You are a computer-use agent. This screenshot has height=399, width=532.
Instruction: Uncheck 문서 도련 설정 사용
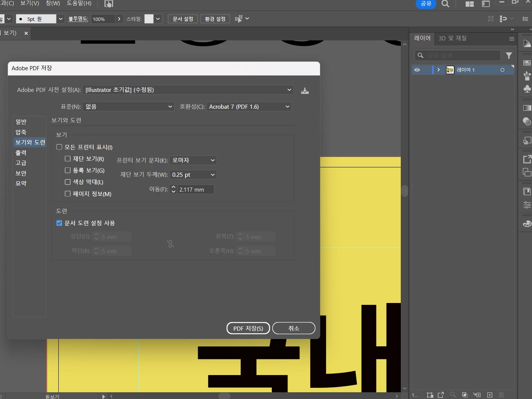click(59, 223)
